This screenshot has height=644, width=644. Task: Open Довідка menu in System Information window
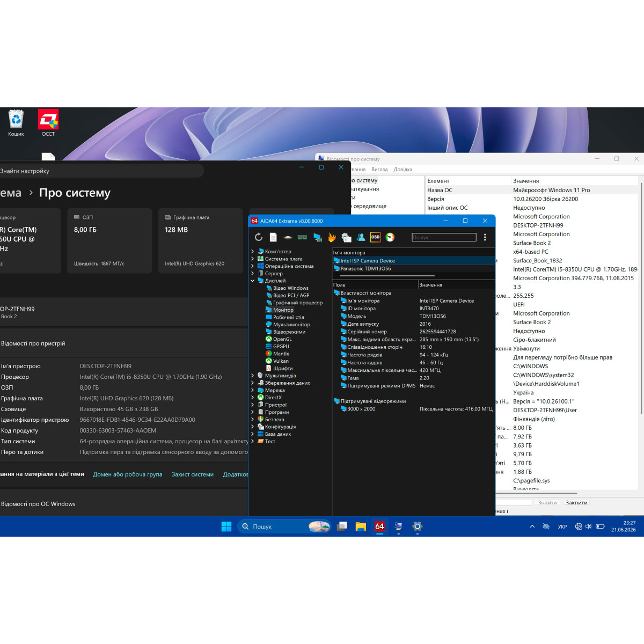point(403,170)
